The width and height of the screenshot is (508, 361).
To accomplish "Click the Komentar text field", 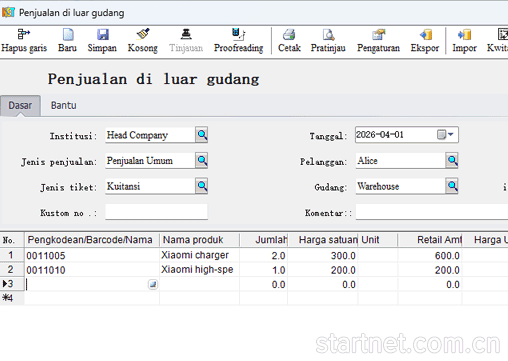I will click(x=432, y=212).
